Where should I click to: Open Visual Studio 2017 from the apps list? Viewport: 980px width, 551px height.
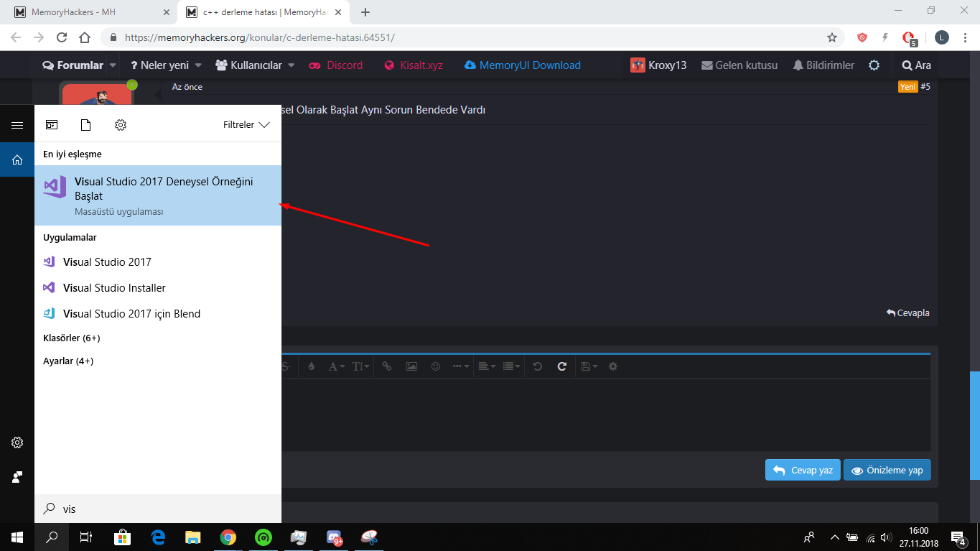(x=158, y=262)
